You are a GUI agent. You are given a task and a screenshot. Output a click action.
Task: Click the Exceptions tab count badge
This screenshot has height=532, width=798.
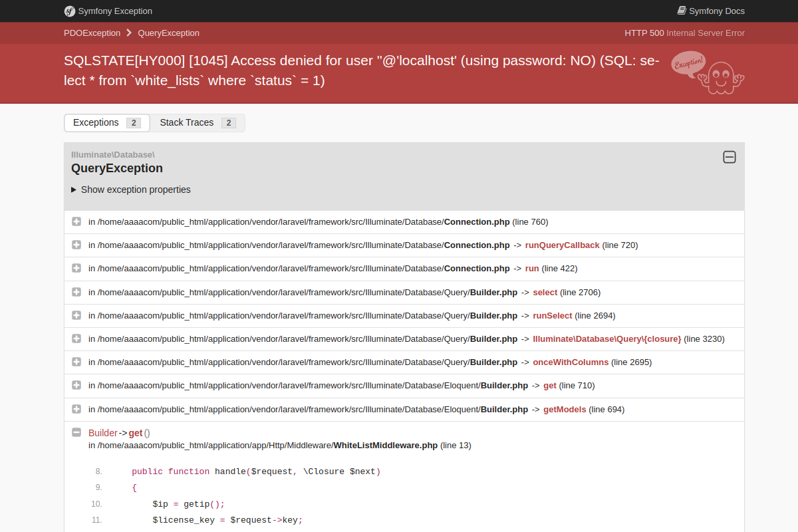click(134, 123)
